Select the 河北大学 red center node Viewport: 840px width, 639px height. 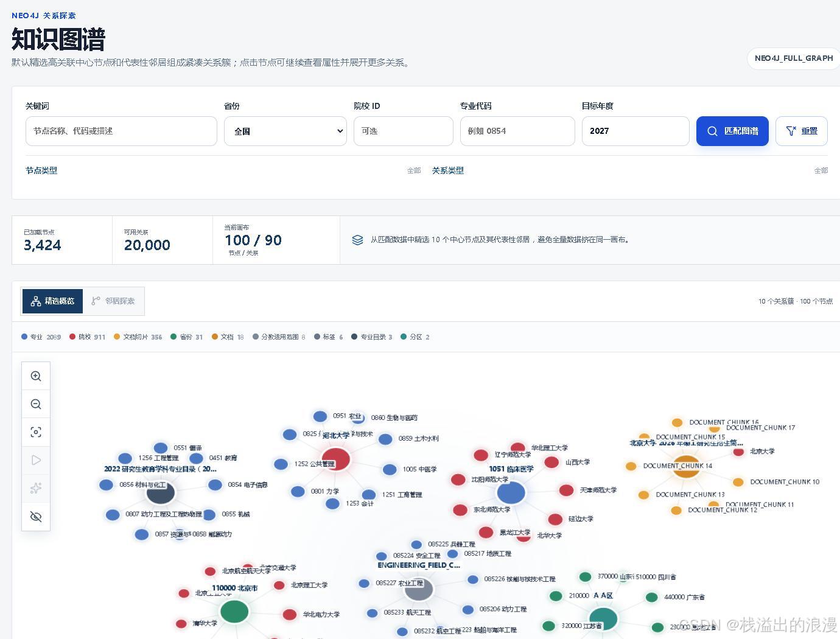pyautogui.click(x=335, y=459)
